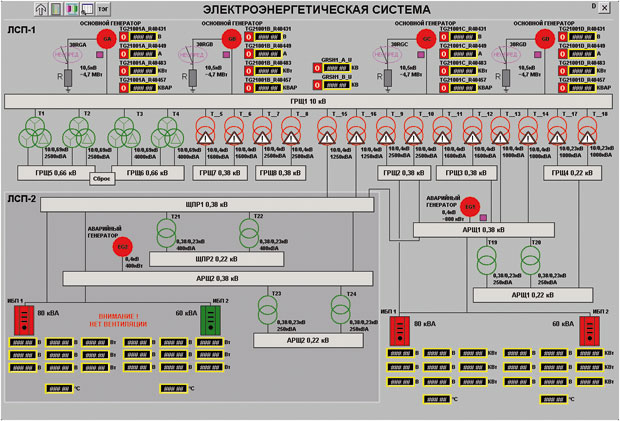Select the ЩЛР1 0,38 кВ busbar

tap(207, 205)
